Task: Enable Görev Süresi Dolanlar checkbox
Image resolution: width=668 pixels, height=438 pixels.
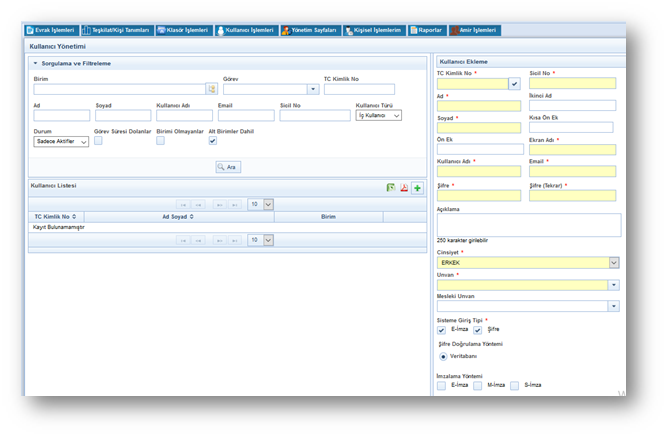Action: [98, 141]
